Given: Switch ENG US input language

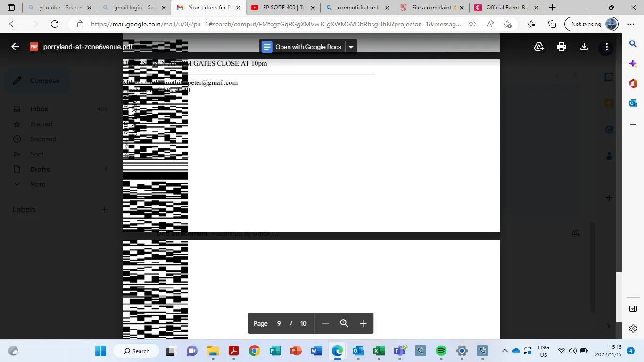Looking at the screenshot, I should point(544,351).
